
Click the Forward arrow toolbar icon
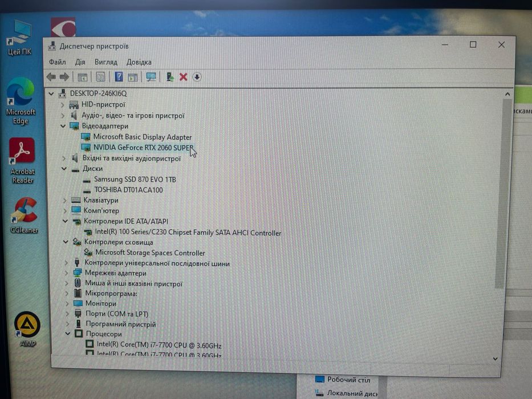point(64,77)
